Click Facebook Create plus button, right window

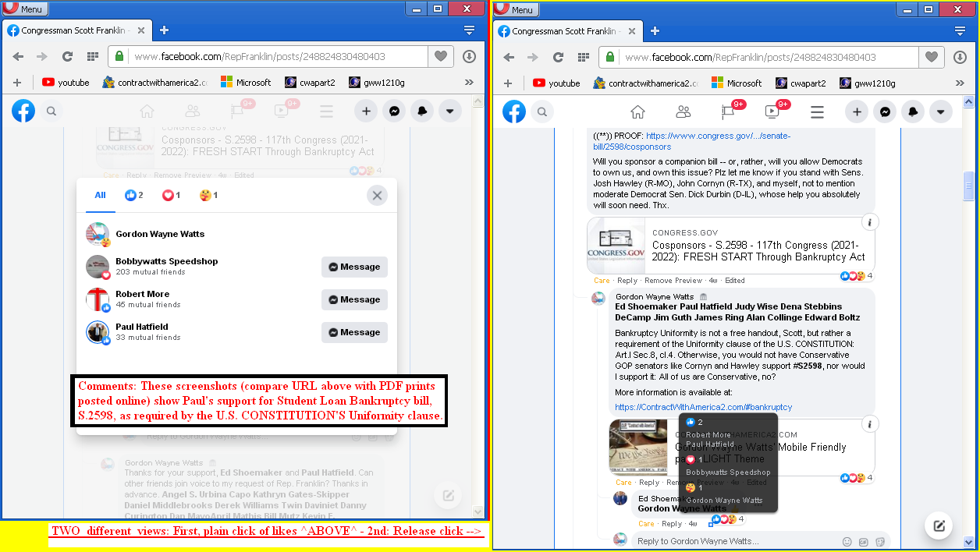click(857, 111)
